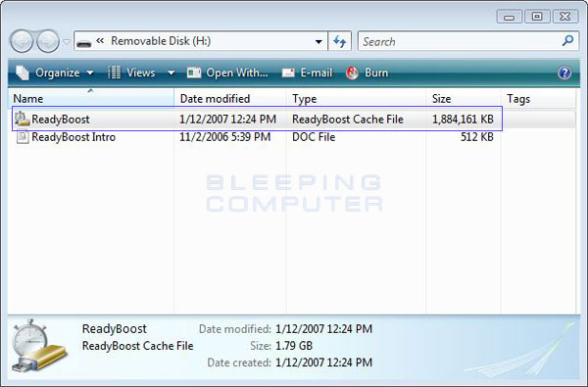588x387 pixels.
Task: Expand the Views dropdown arrow
Action: (x=171, y=73)
